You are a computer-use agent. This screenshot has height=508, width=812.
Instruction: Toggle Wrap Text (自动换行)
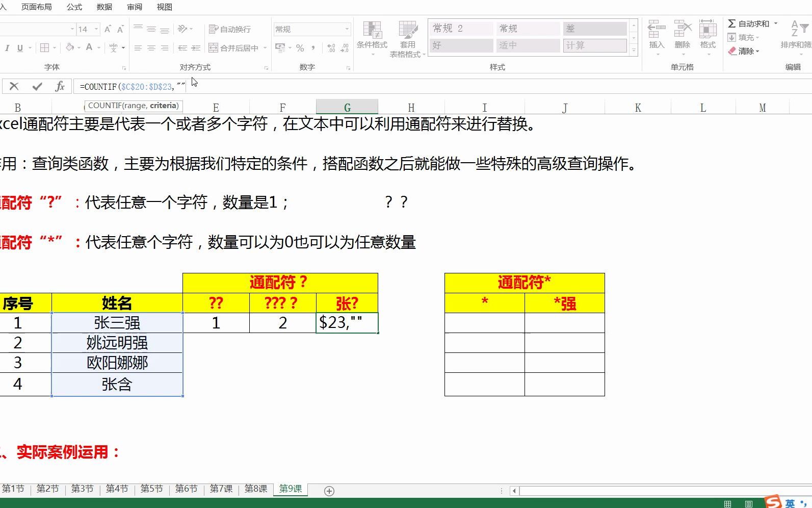click(x=230, y=29)
